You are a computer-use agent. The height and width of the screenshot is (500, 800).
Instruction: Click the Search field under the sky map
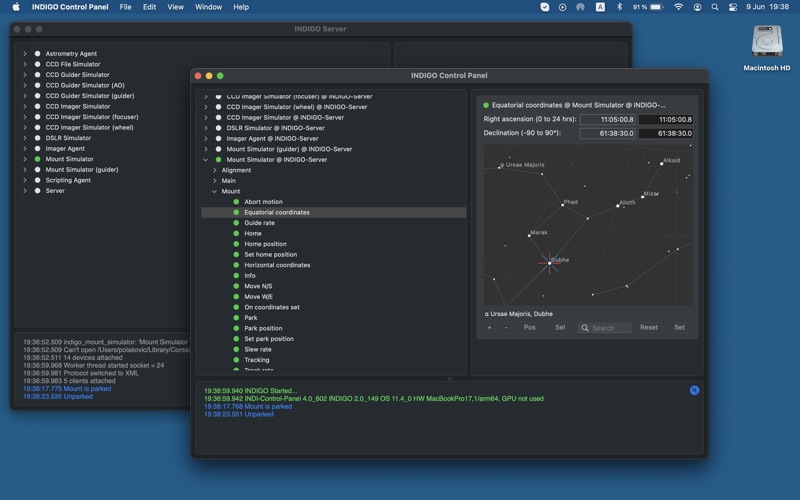[x=605, y=328]
